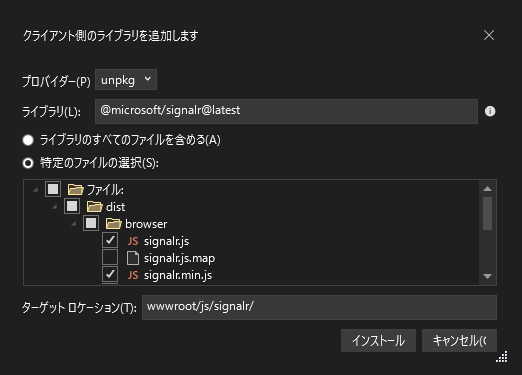522x375 pixels.
Task: Click the library info icon
Action: coord(490,111)
